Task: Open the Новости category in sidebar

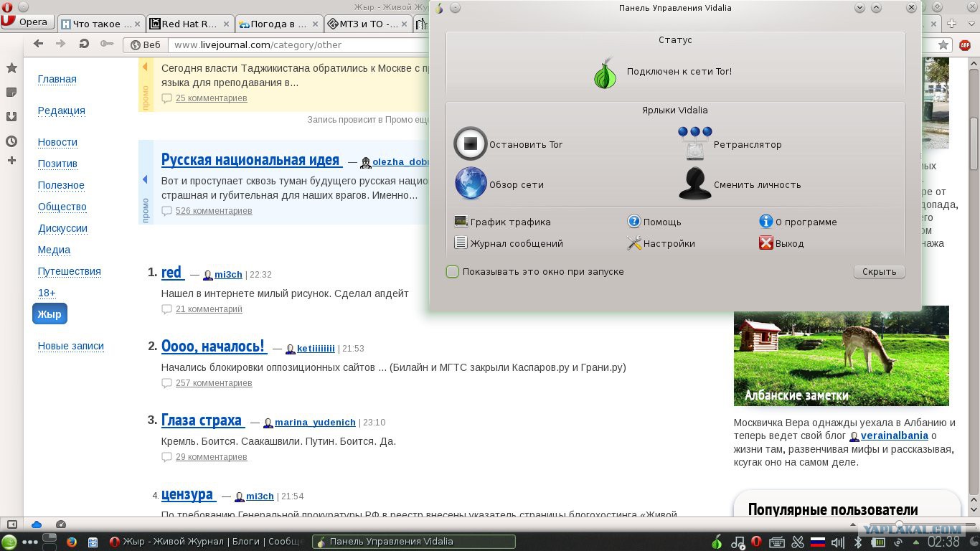Action: click(57, 142)
